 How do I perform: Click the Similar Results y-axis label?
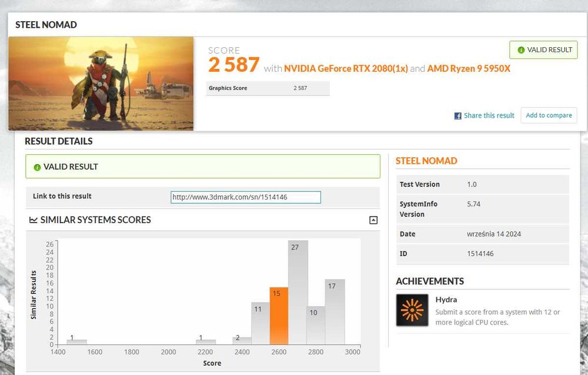coord(34,295)
